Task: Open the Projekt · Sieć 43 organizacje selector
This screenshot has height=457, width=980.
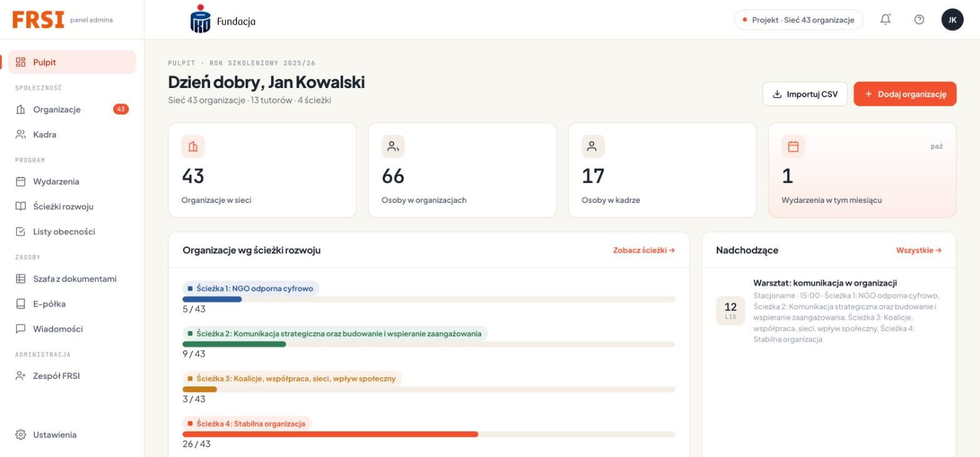Action: [798, 20]
